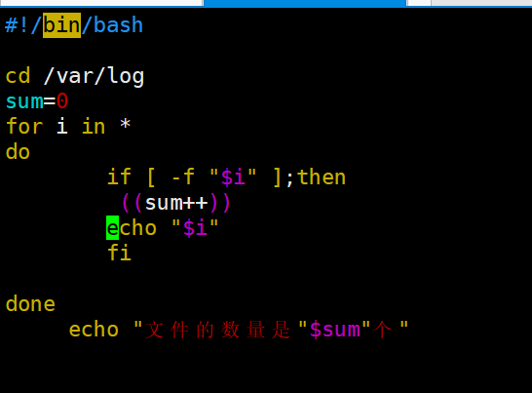This screenshot has height=393, width=532.
Task: Click the "fi" keyword
Action: 119,253
